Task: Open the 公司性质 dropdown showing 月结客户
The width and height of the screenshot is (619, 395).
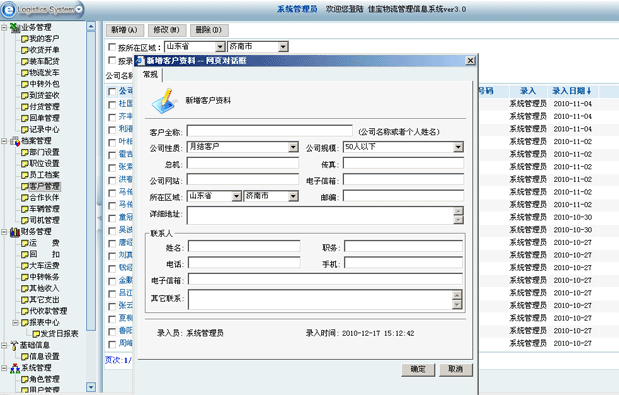Action: (x=293, y=147)
